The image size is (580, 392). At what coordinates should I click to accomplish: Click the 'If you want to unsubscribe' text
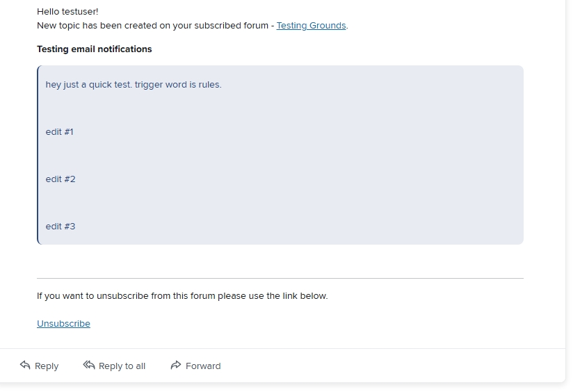182,296
